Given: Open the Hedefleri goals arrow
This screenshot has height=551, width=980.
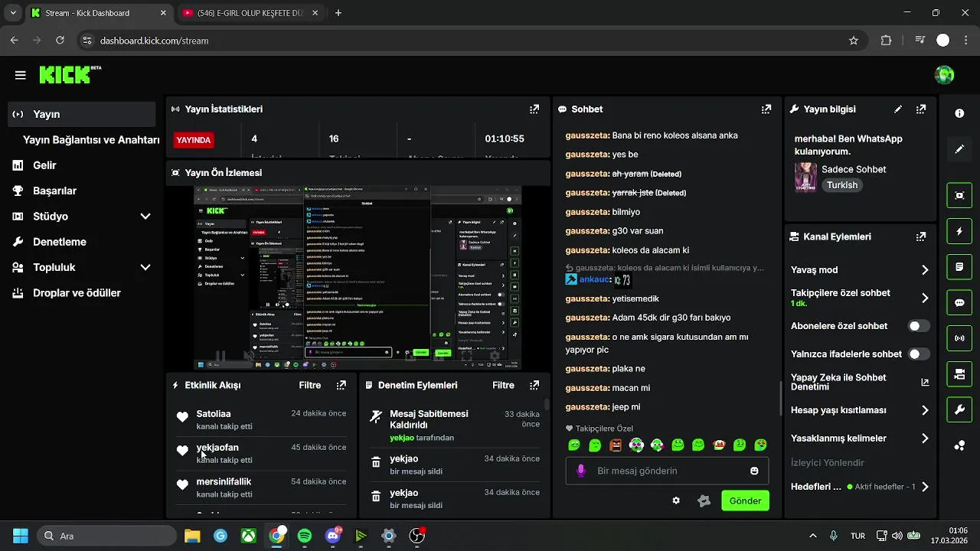Looking at the screenshot, I should (925, 487).
